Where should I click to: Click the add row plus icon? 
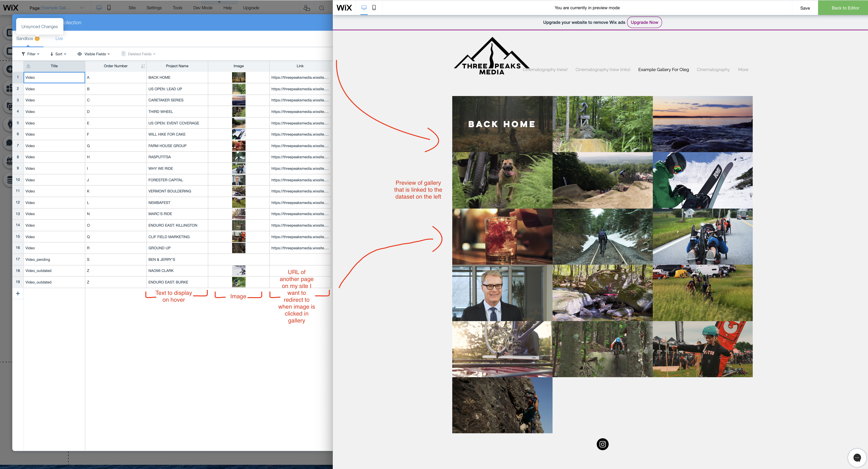(18, 293)
